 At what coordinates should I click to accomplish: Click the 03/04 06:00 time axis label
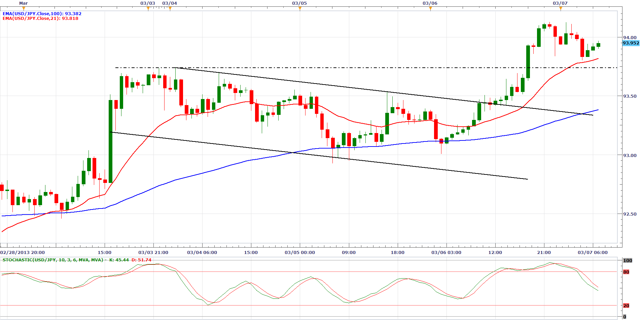pos(202,252)
